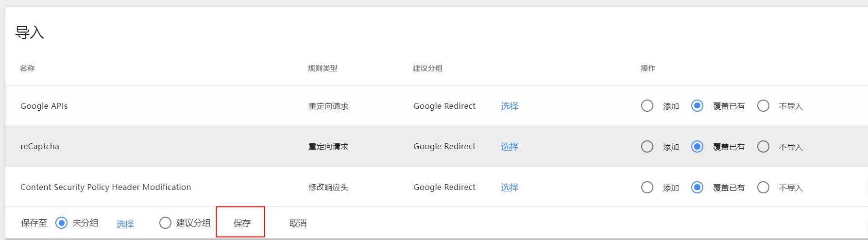The image size is (868, 240).
Task: Click 选择 link next to 未分组
Action: coord(125,224)
